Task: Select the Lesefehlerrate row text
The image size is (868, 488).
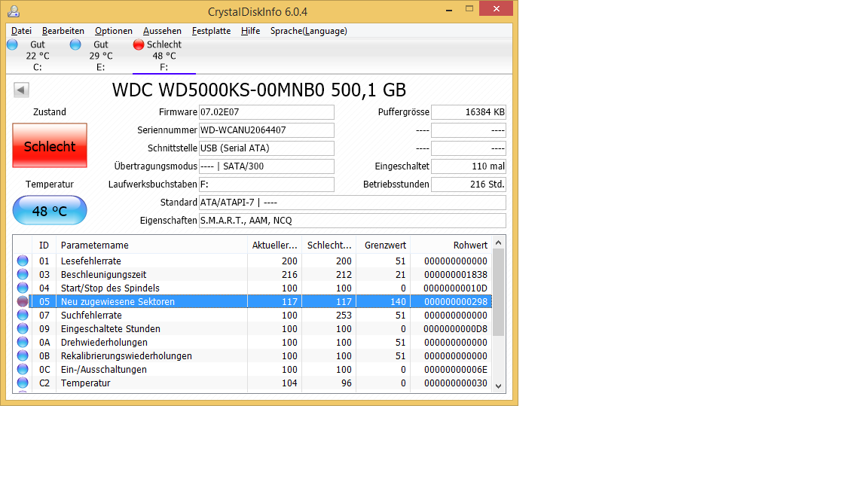Action: coord(90,261)
